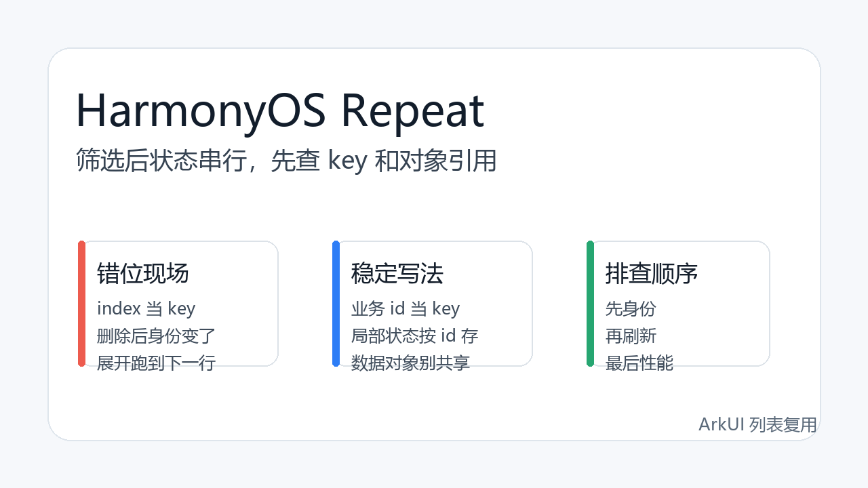This screenshot has width=868, height=488.
Task: Open the 错位现场 card heading
Action: pyautogui.click(x=143, y=274)
